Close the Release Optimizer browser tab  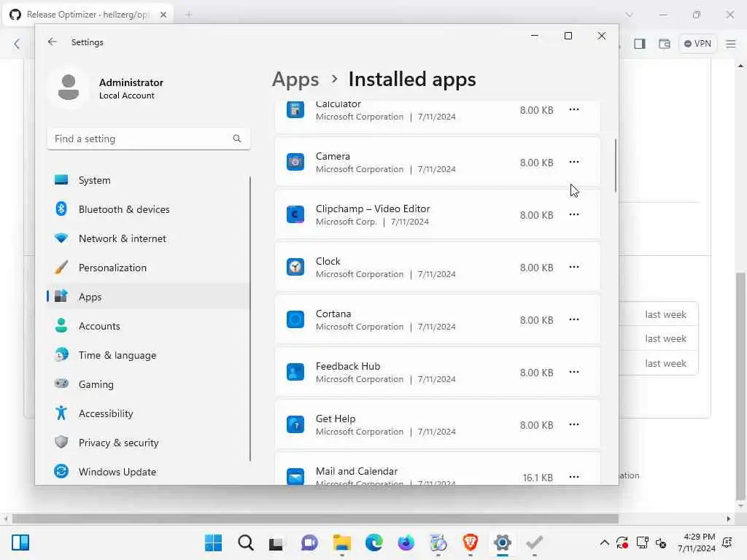pos(163,15)
